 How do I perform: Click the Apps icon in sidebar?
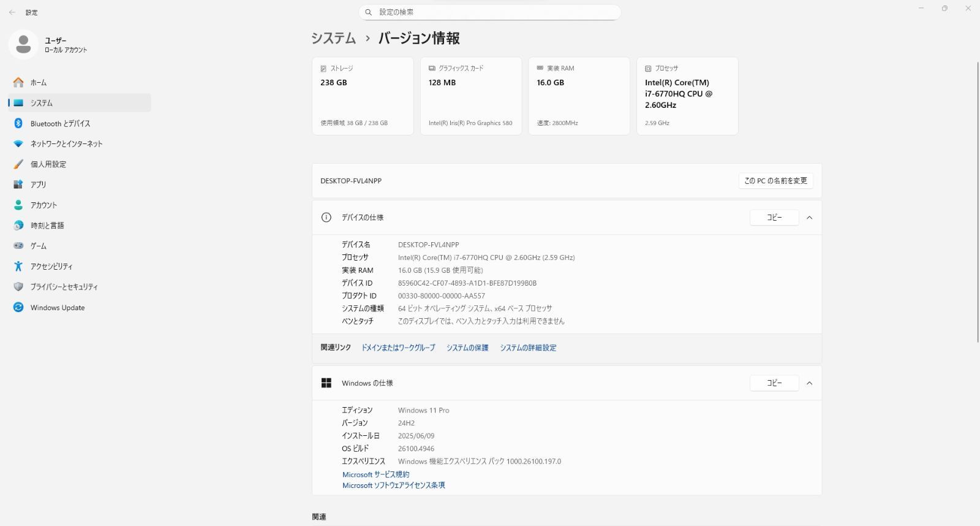tap(18, 185)
